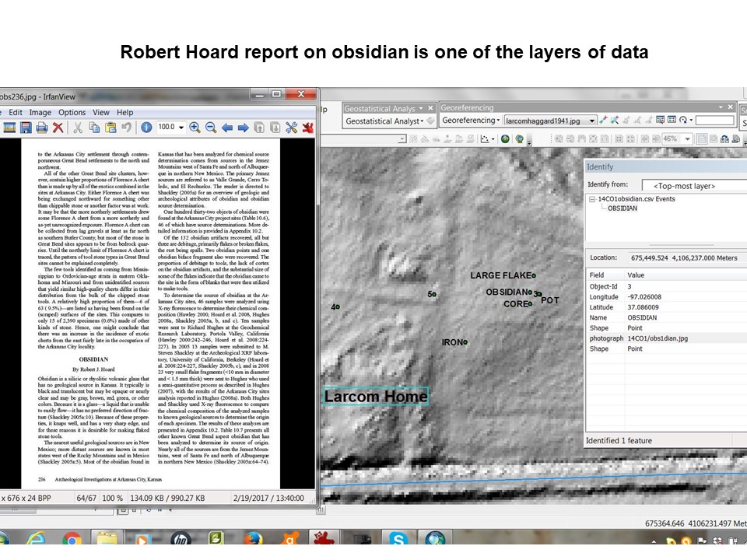747x560 pixels.
Task: Collapse the 14CO1obsidian.csv Events tree node
Action: 592,199
